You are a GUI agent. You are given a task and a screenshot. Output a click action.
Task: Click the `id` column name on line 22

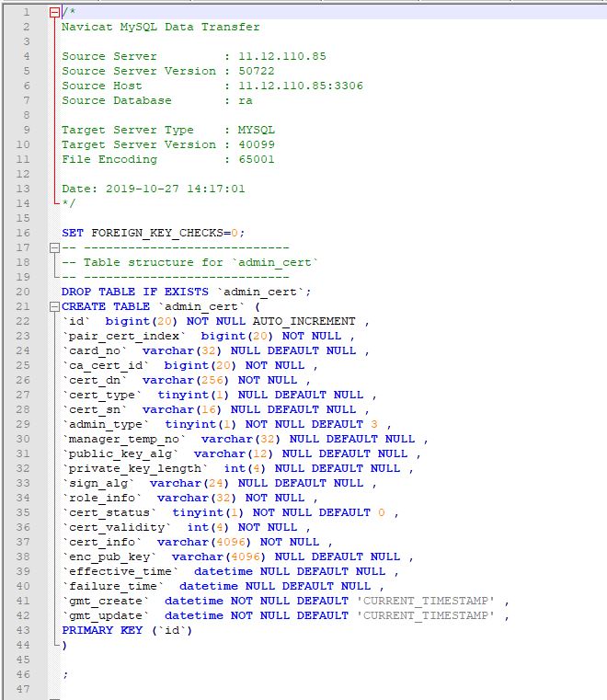pos(76,321)
